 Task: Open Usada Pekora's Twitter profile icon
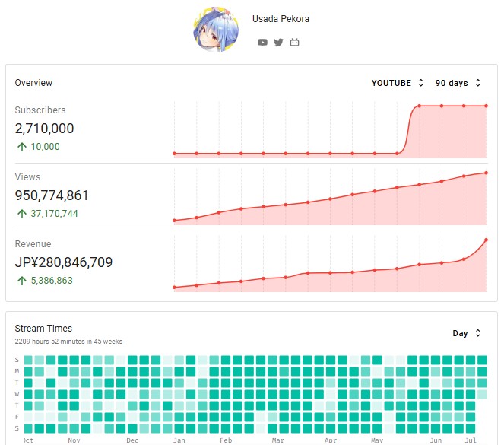[278, 42]
